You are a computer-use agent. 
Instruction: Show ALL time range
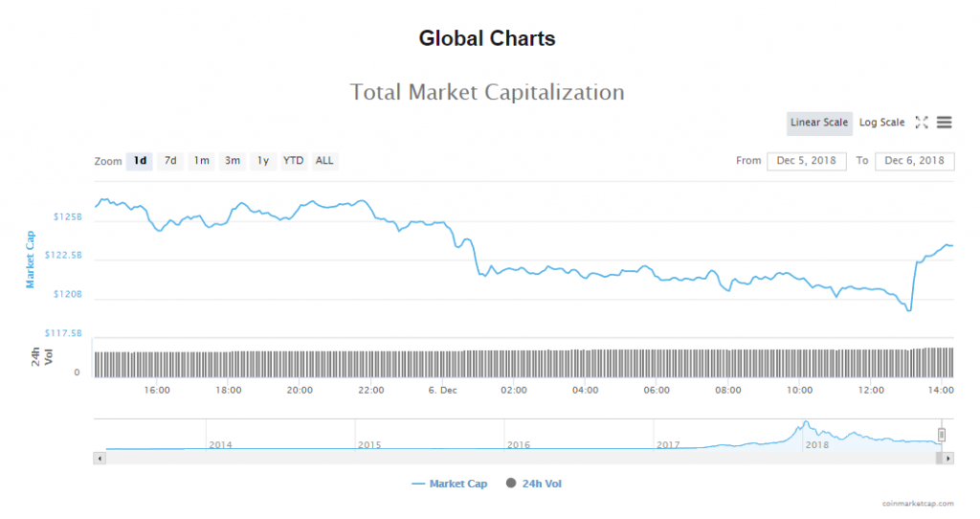324,161
